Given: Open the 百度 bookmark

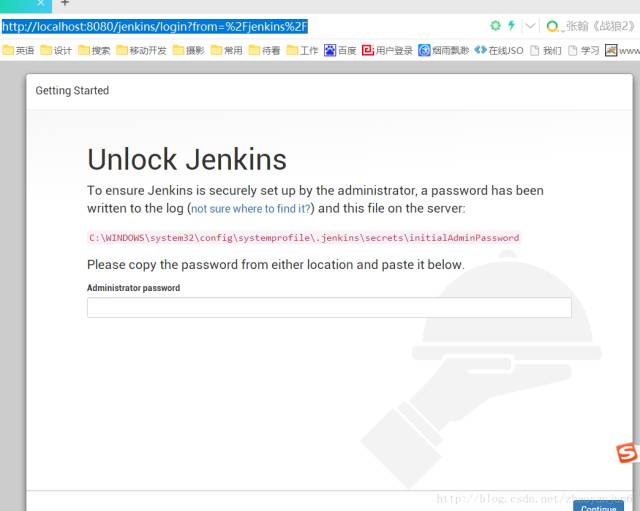Looking at the screenshot, I should (x=340, y=50).
